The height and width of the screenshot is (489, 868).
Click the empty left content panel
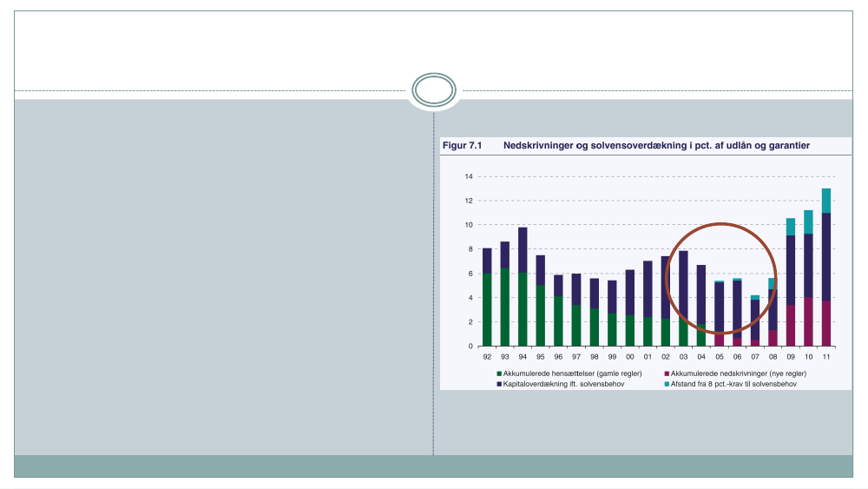pyautogui.click(x=223, y=276)
